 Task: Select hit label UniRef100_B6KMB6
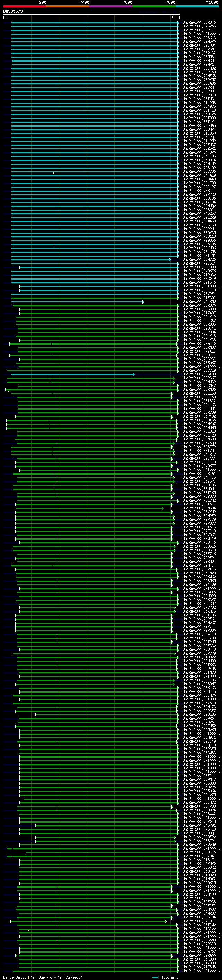point(199,390)
